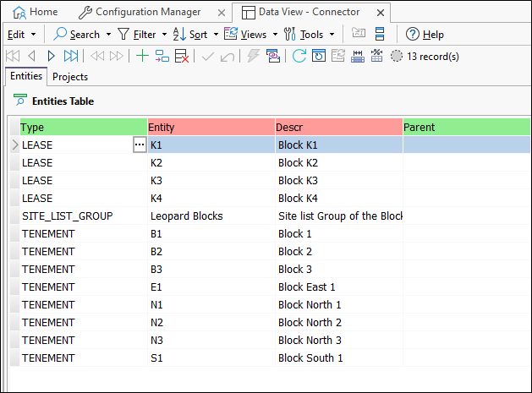The height and width of the screenshot is (393, 532).
Task: Select the Block North 3 cell
Action: (x=339, y=340)
